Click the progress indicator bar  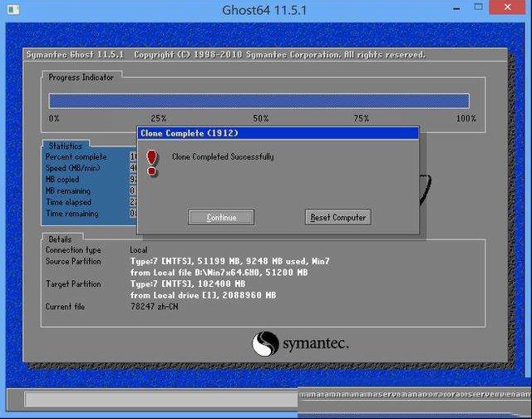pyautogui.click(x=259, y=101)
